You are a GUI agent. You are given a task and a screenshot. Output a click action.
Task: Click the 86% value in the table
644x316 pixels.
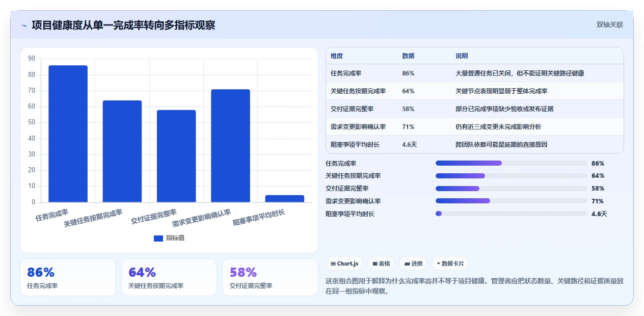[408, 73]
